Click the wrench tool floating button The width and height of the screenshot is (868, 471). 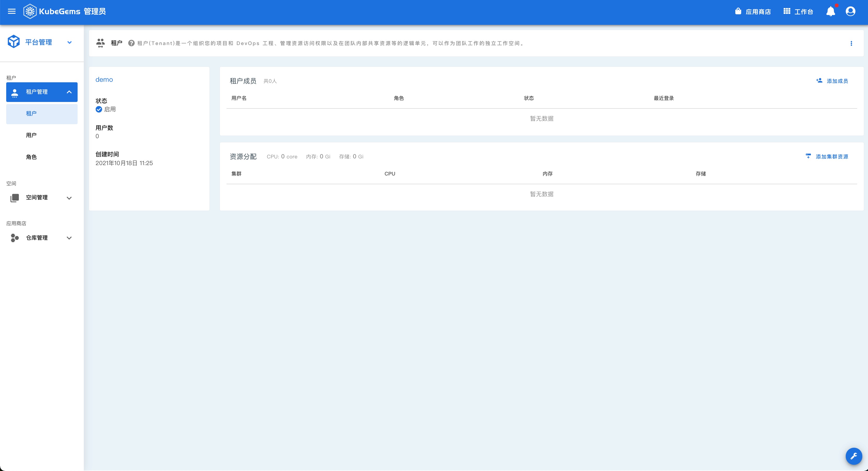pyautogui.click(x=854, y=456)
